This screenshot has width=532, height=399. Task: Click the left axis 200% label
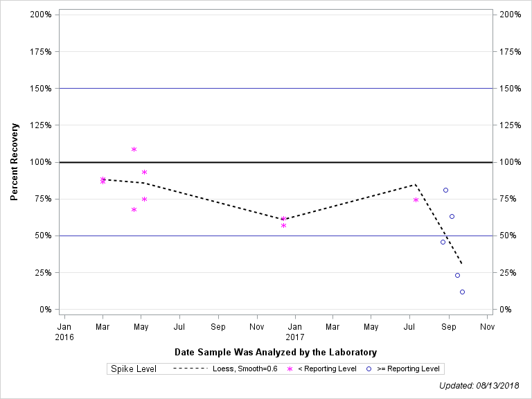coord(41,15)
